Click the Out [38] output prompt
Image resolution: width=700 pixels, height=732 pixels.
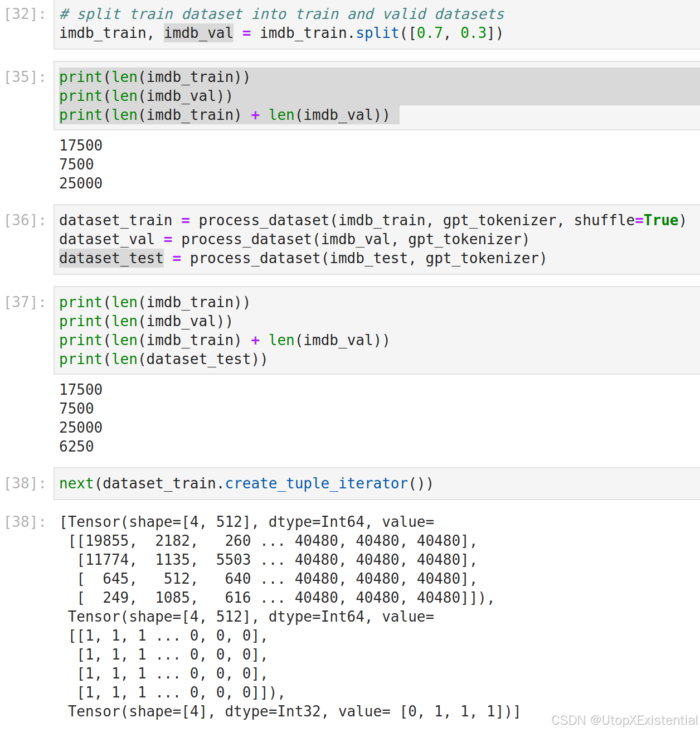[x=25, y=522]
